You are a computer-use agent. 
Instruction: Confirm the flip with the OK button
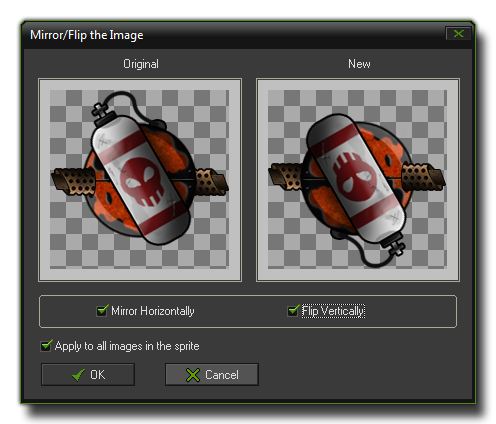click(88, 375)
